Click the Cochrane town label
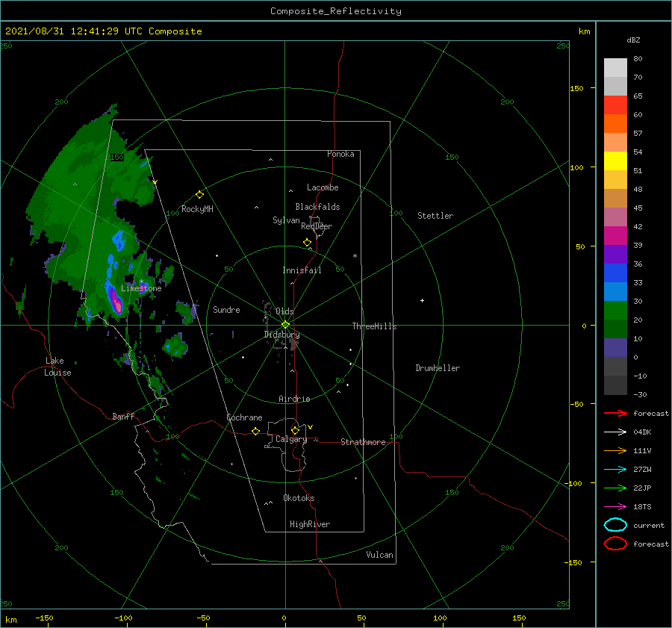The image size is (672, 628). [244, 417]
